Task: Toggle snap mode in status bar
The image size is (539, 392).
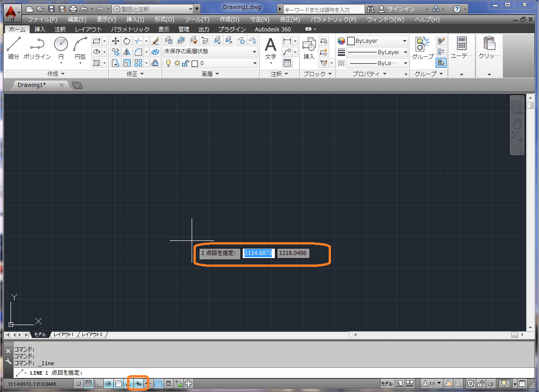Action: [79, 383]
